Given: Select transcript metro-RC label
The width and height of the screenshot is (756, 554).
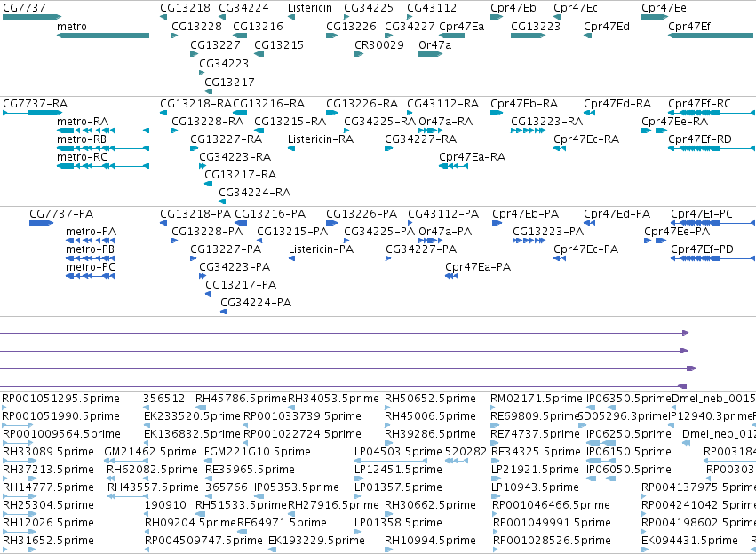Looking at the screenshot, I should pos(82,157).
